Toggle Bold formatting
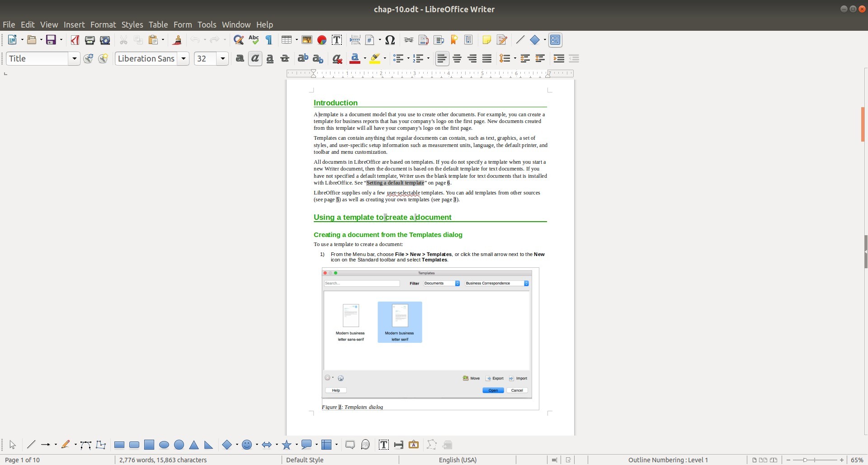The image size is (868, 465). 240,58
